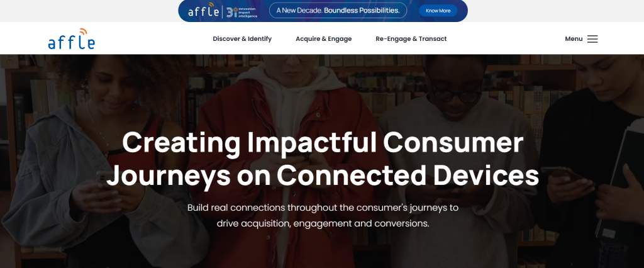Image resolution: width=644 pixels, height=268 pixels.
Task: Open Discover & Identify nav item
Action: tap(242, 38)
